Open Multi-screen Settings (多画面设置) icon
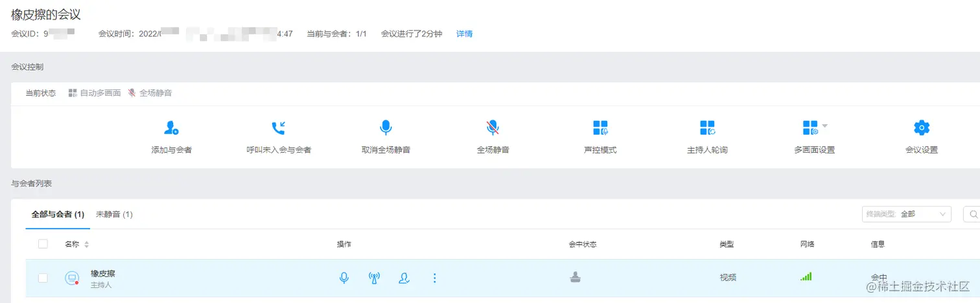The image size is (980, 303). coord(810,128)
